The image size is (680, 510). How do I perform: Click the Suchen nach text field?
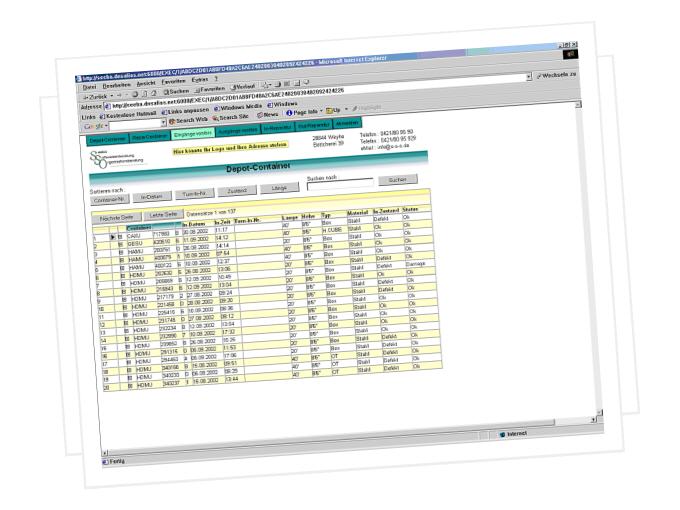[339, 184]
